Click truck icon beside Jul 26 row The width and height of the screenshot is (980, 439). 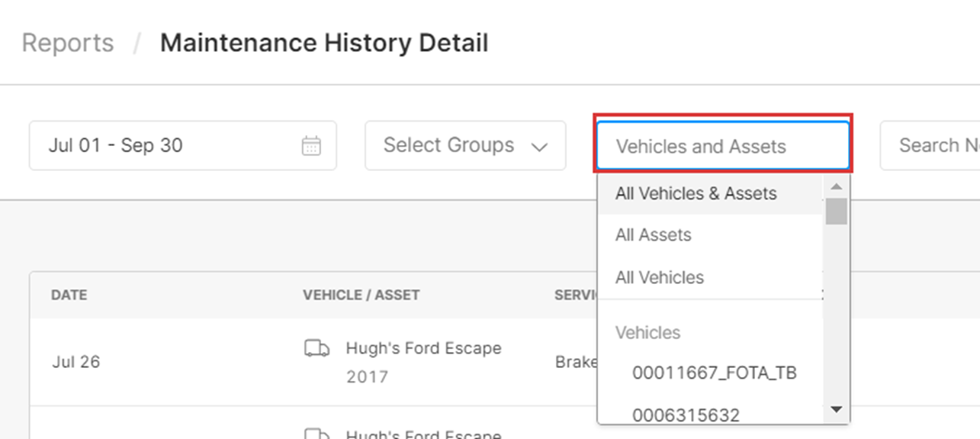coord(316,349)
